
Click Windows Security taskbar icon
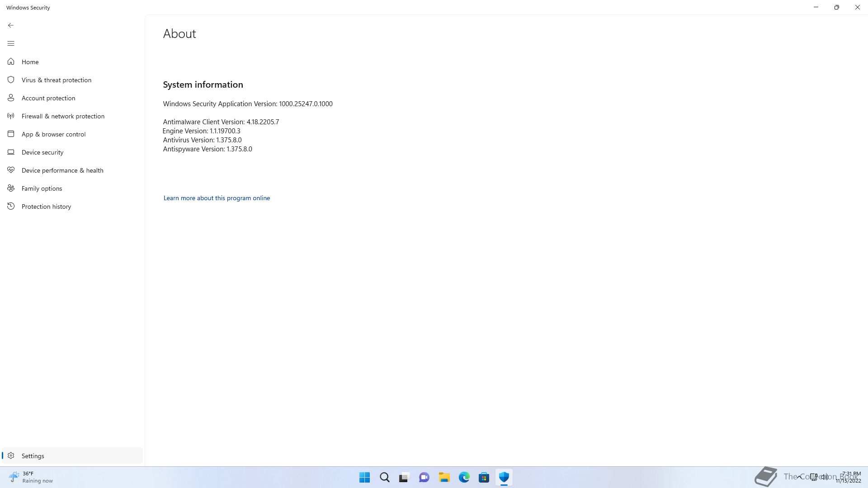click(x=504, y=477)
